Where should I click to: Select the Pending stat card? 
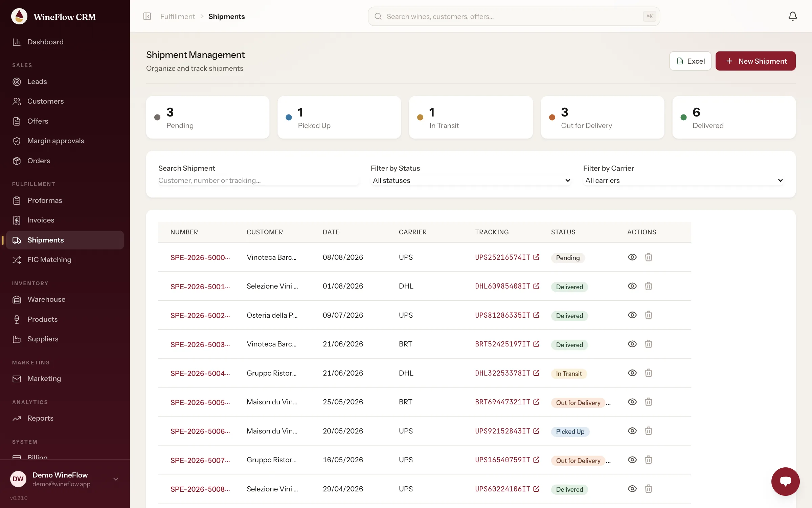coord(208,117)
